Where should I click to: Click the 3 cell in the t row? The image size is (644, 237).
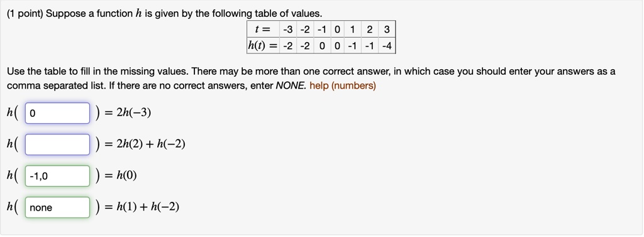(x=387, y=30)
